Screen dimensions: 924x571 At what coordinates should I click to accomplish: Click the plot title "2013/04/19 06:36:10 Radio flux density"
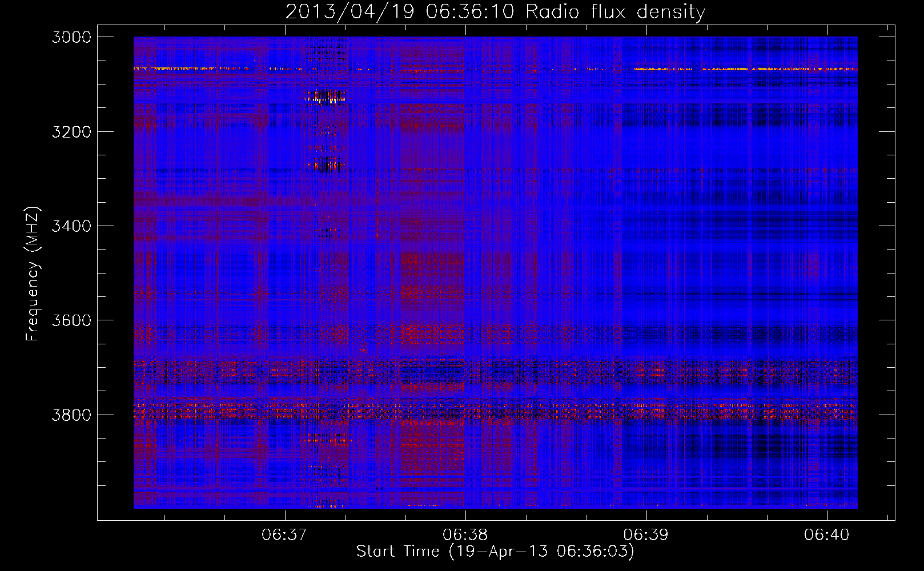495,11
